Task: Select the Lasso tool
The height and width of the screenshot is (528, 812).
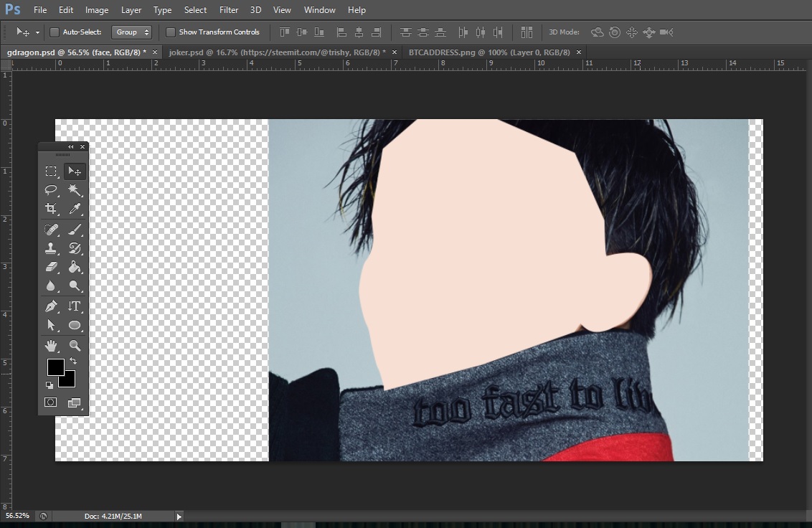Action: pyautogui.click(x=51, y=190)
